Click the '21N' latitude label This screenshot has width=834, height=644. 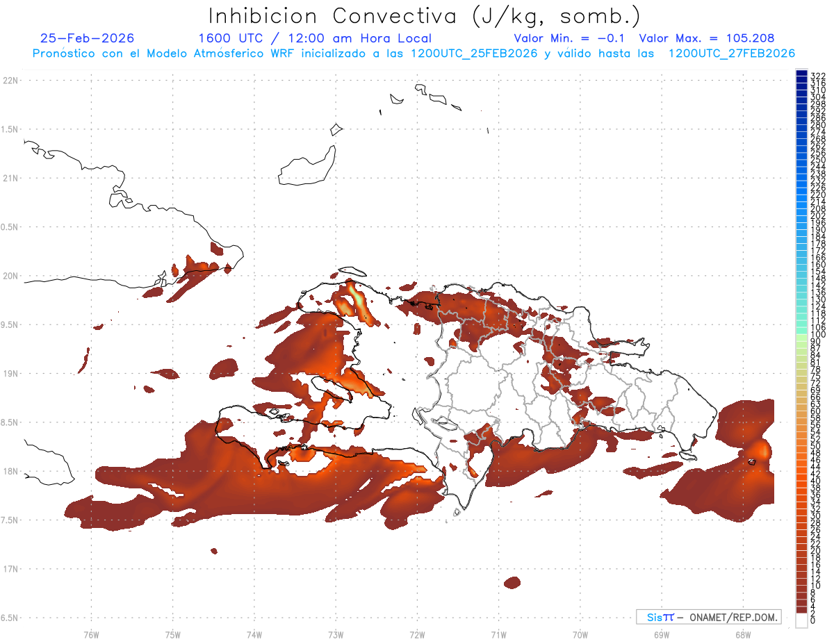(x=10, y=179)
